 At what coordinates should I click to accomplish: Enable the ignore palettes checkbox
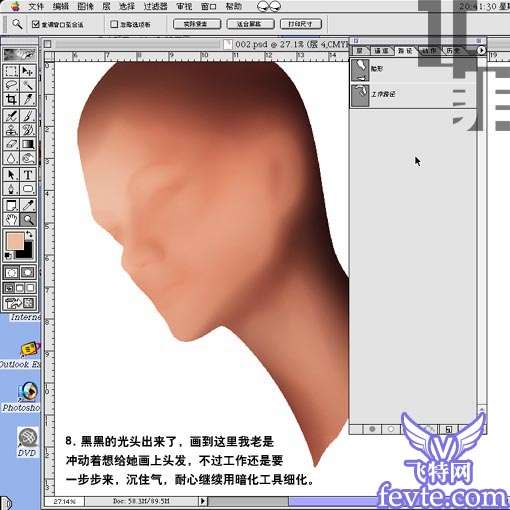point(114,24)
